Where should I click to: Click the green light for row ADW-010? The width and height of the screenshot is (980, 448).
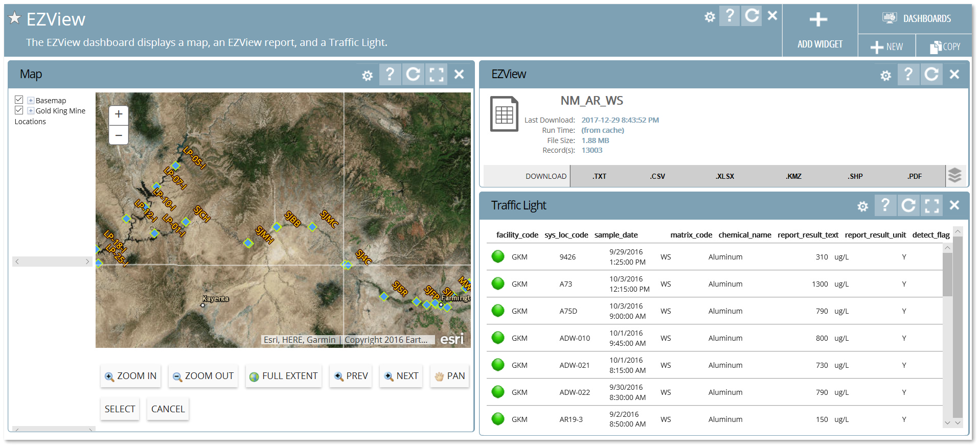pos(498,338)
